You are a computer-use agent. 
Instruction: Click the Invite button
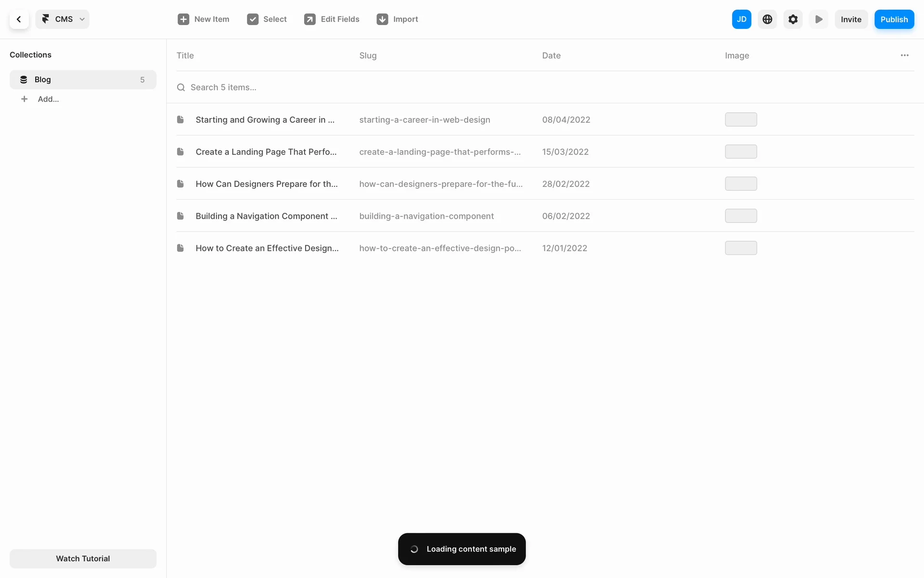850,19
